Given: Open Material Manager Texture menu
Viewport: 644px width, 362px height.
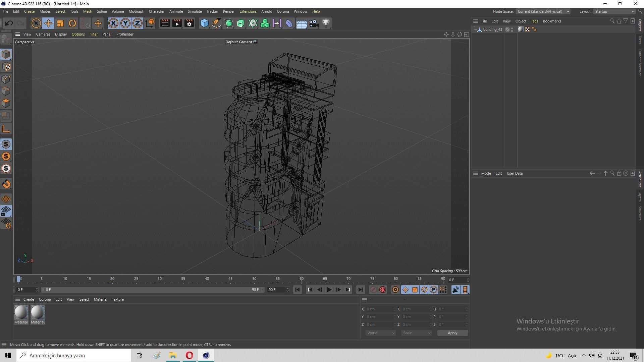Looking at the screenshot, I should [x=118, y=299].
